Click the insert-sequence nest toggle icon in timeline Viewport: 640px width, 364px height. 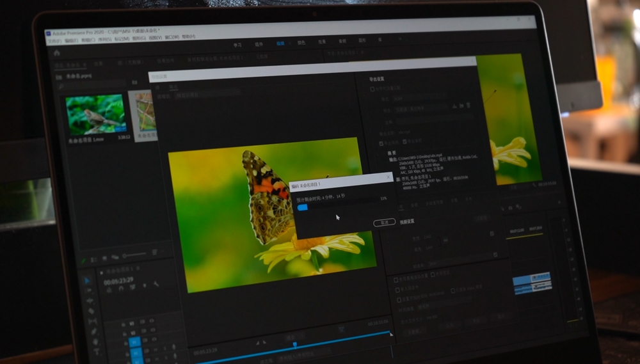109,290
